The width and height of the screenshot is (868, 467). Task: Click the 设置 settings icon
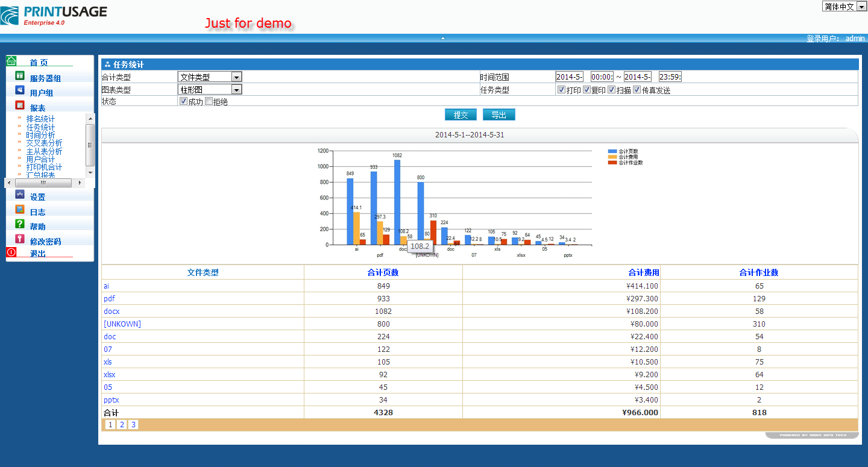(x=20, y=195)
